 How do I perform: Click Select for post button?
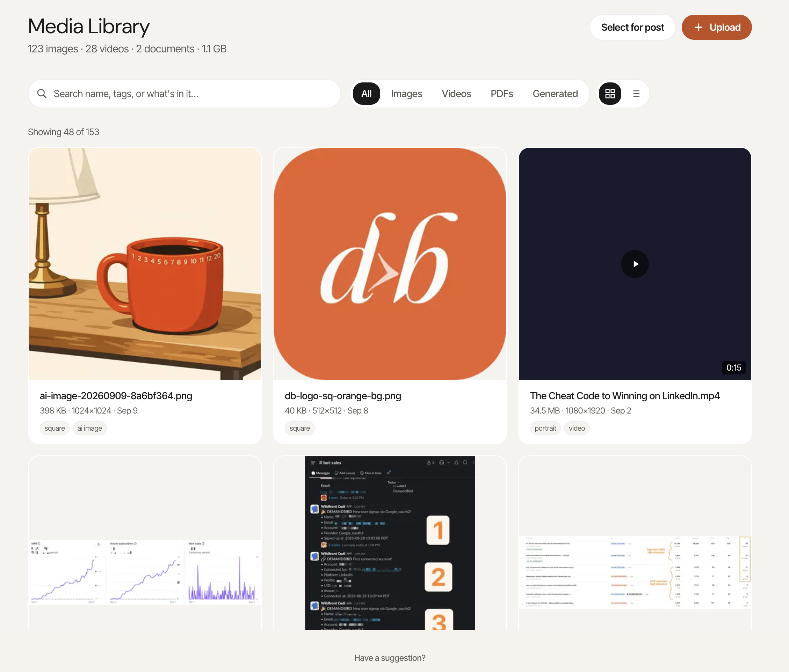point(632,27)
